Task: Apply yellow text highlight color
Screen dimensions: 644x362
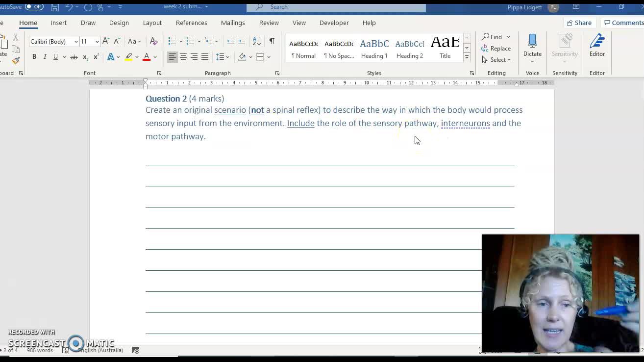Action: (x=128, y=56)
